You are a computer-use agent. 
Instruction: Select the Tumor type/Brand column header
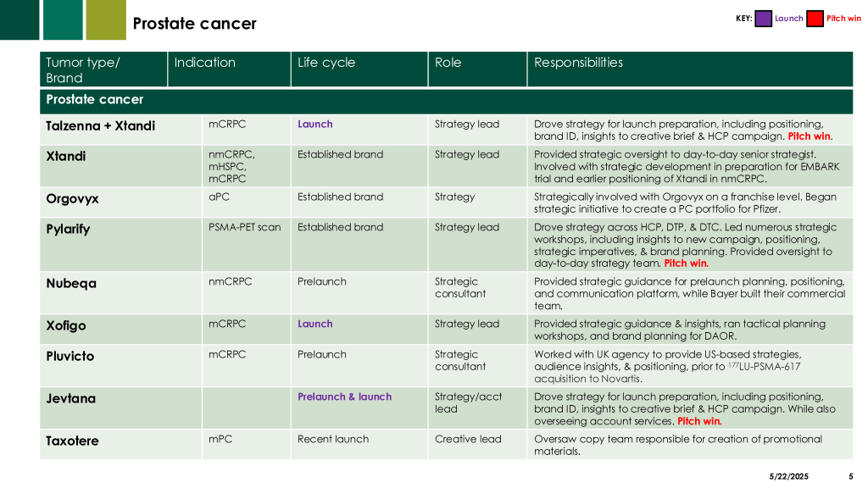pyautogui.click(x=83, y=69)
